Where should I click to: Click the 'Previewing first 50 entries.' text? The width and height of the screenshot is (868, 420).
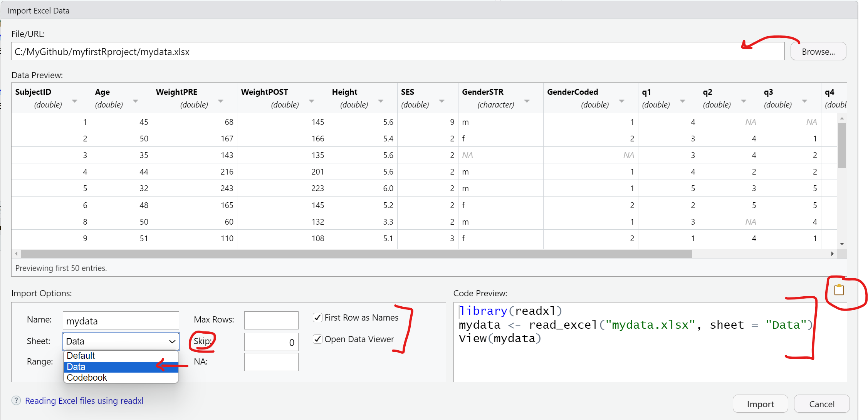click(61, 268)
